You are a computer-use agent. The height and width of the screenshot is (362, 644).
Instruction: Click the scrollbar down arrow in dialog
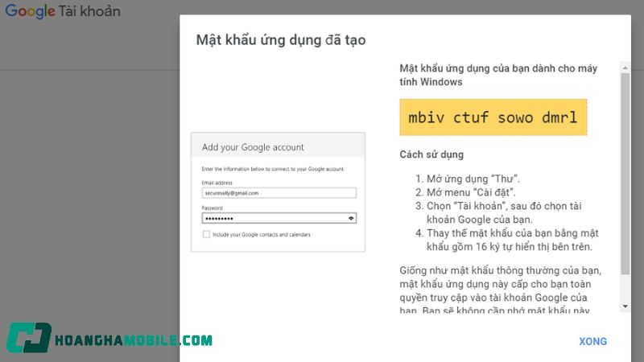pyautogui.click(x=625, y=306)
